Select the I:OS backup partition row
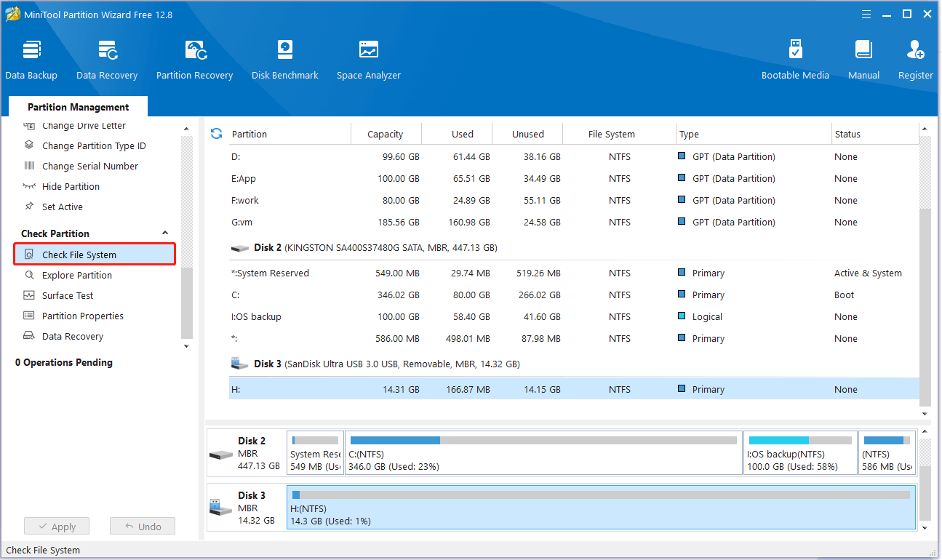Viewport: 942px width, 560px height. 575,316
